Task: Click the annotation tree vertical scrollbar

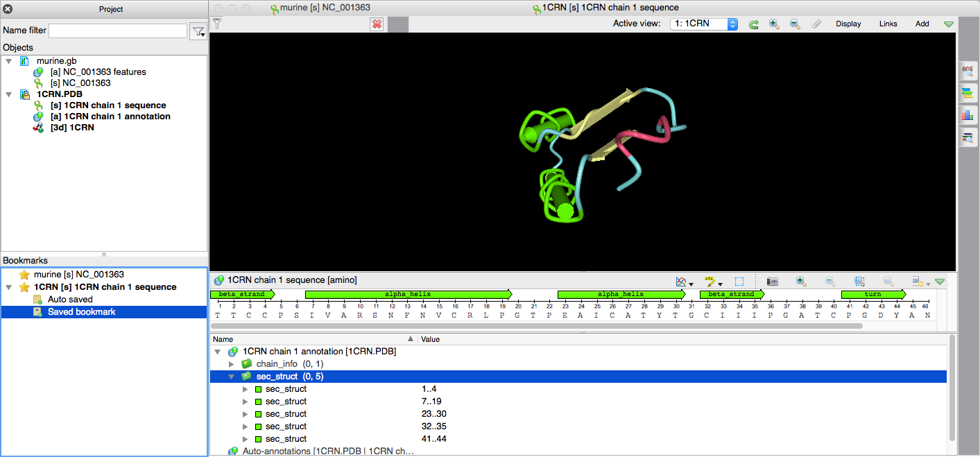Action: 952,388
